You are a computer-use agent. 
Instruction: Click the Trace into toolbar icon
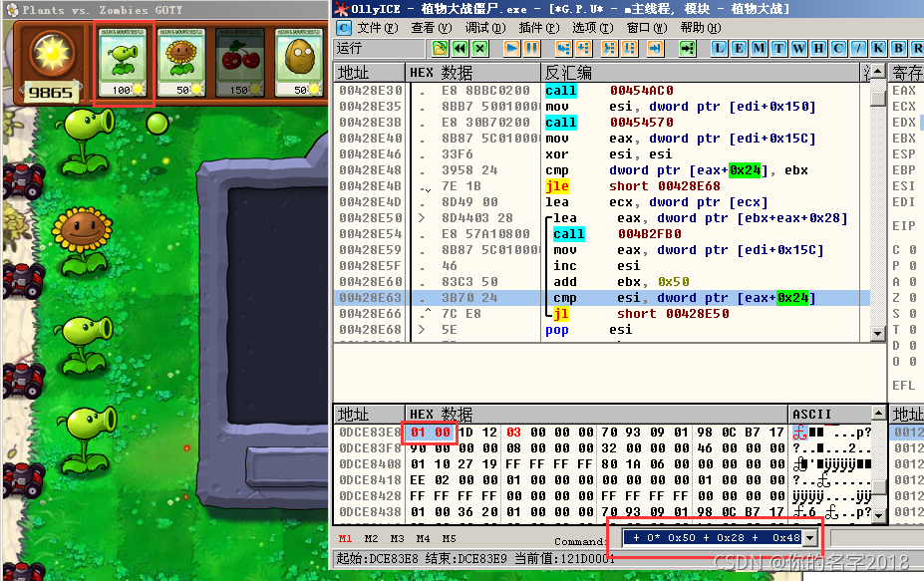pos(609,48)
